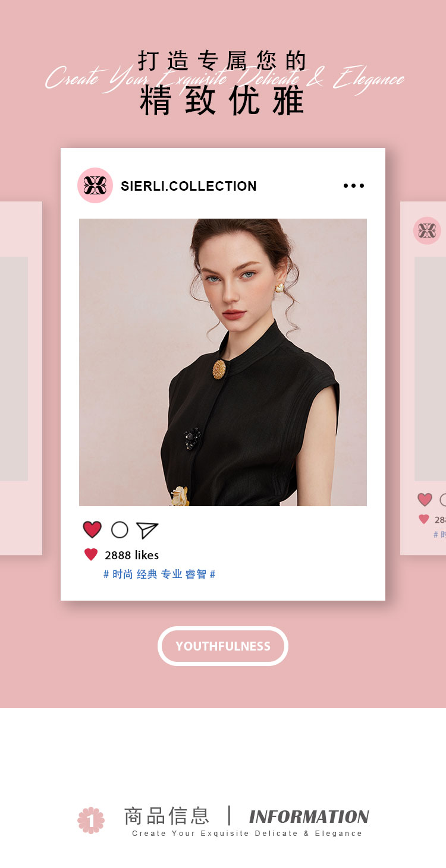This screenshot has height=868, width=446.
Task: Open the 2888 likes count
Action: [x=132, y=555]
